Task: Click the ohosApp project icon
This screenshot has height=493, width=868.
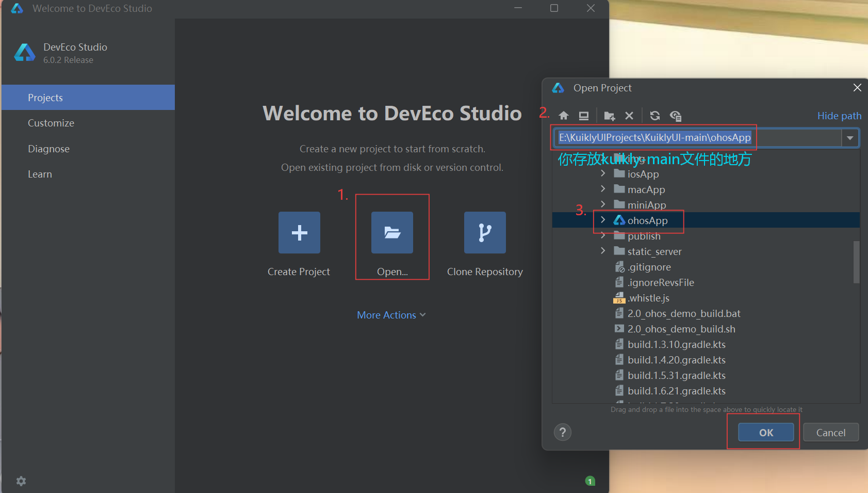Action: (x=619, y=220)
